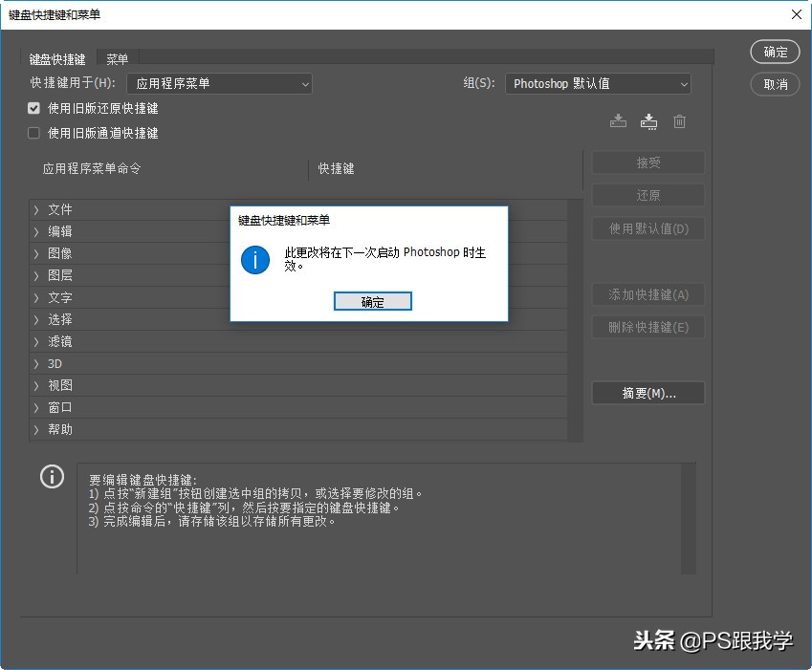This screenshot has width=812, height=670.
Task: Switch to the 菜单 tab
Action: tap(118, 58)
